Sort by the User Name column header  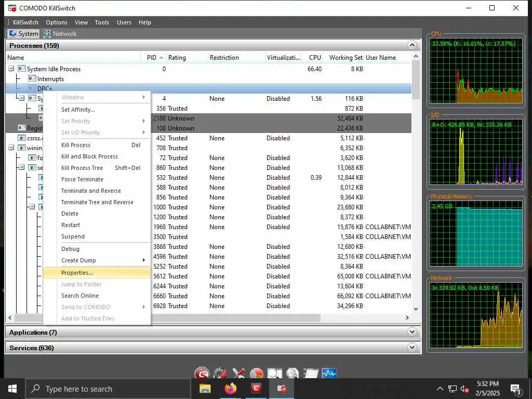(x=387, y=57)
